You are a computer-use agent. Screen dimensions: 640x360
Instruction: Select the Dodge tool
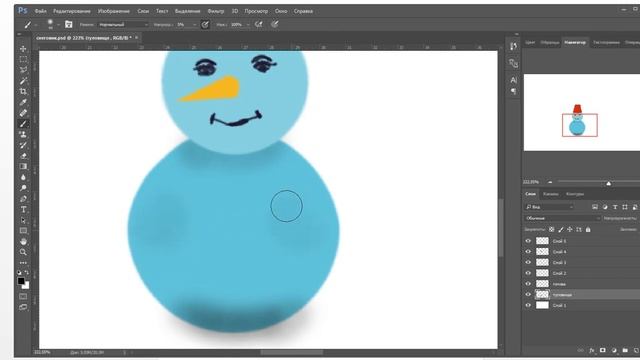pos(23,188)
